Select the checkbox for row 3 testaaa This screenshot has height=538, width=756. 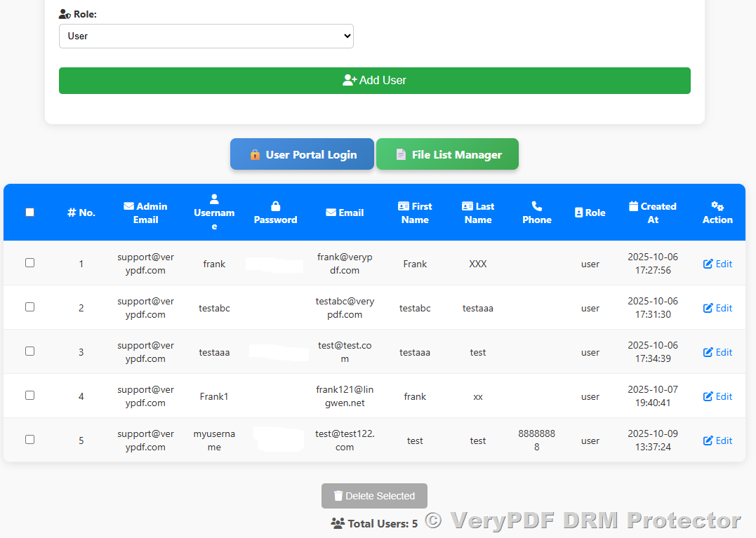coord(29,351)
